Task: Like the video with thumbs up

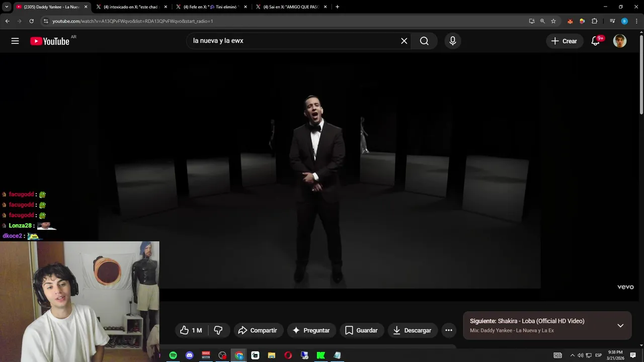Action: (x=191, y=330)
